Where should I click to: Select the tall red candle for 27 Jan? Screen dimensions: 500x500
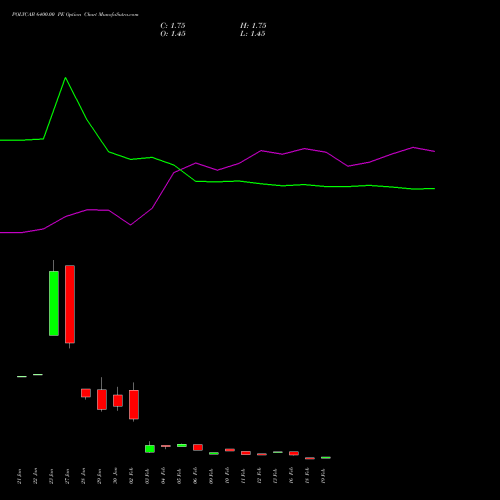click(70, 304)
